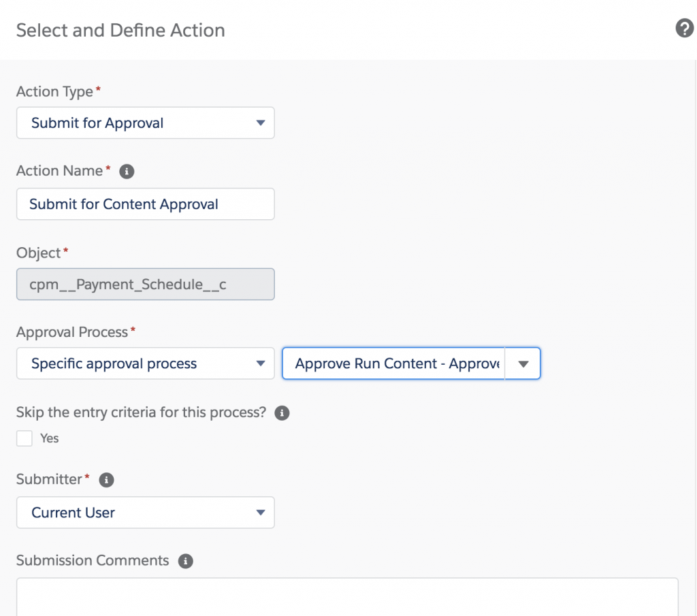Click the Select and Define Action heading

click(120, 30)
